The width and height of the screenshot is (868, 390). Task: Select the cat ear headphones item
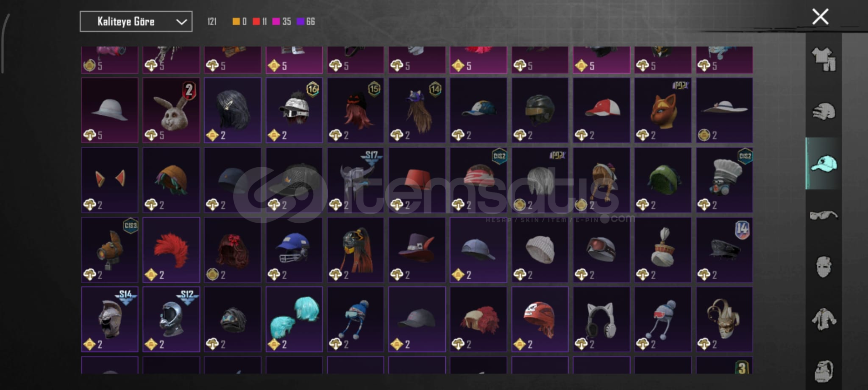[x=601, y=320]
